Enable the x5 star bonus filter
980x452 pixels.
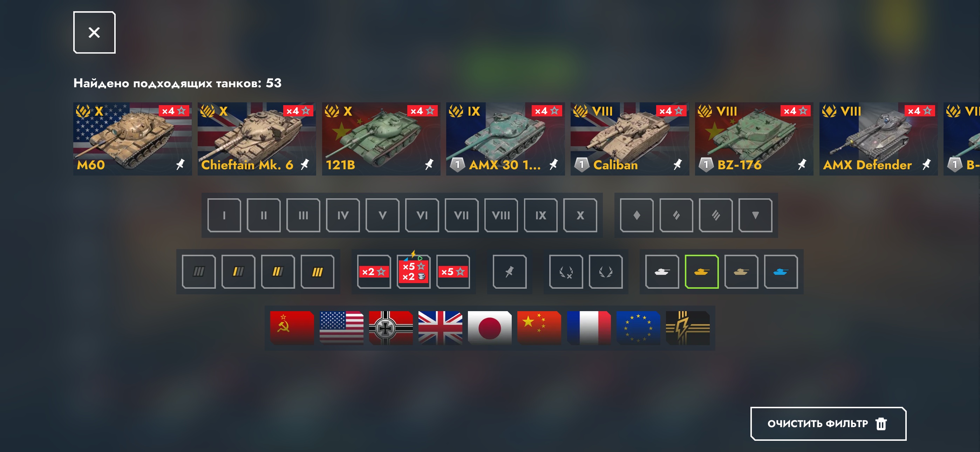click(453, 272)
